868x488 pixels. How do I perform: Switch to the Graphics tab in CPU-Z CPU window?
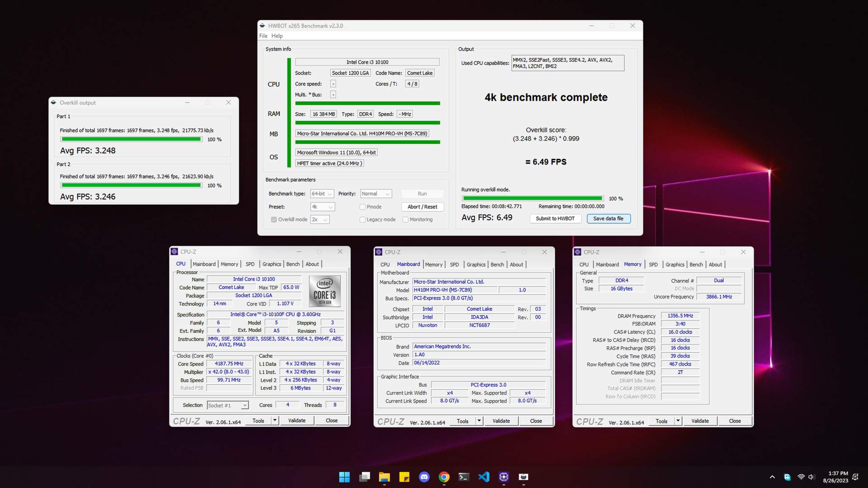(x=272, y=264)
